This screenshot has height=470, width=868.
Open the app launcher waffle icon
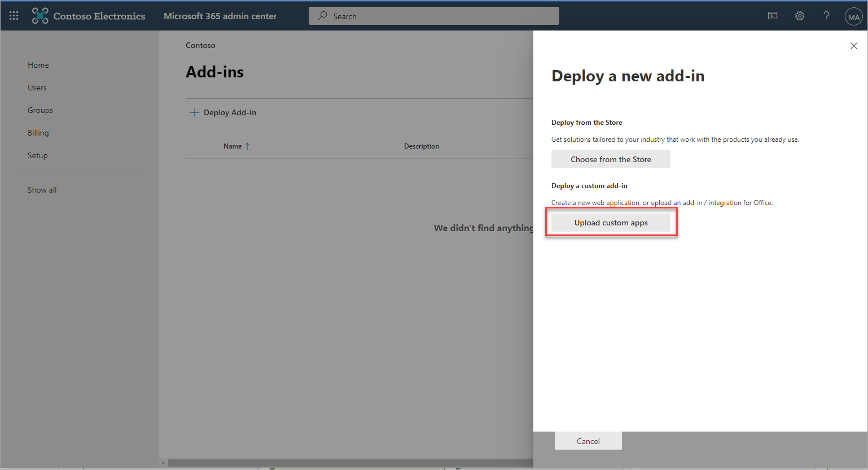tap(14, 16)
